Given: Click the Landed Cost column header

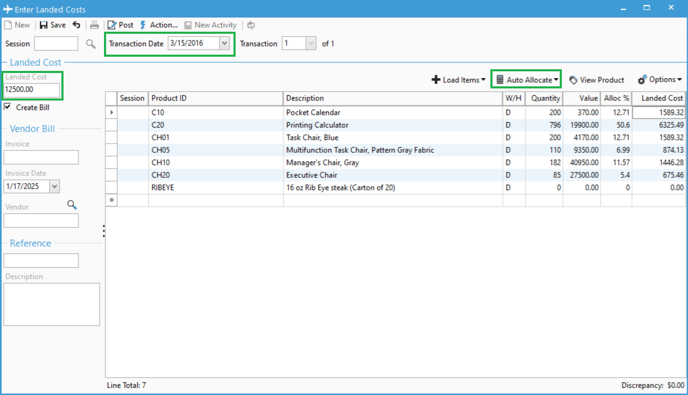Looking at the screenshot, I should tap(659, 98).
